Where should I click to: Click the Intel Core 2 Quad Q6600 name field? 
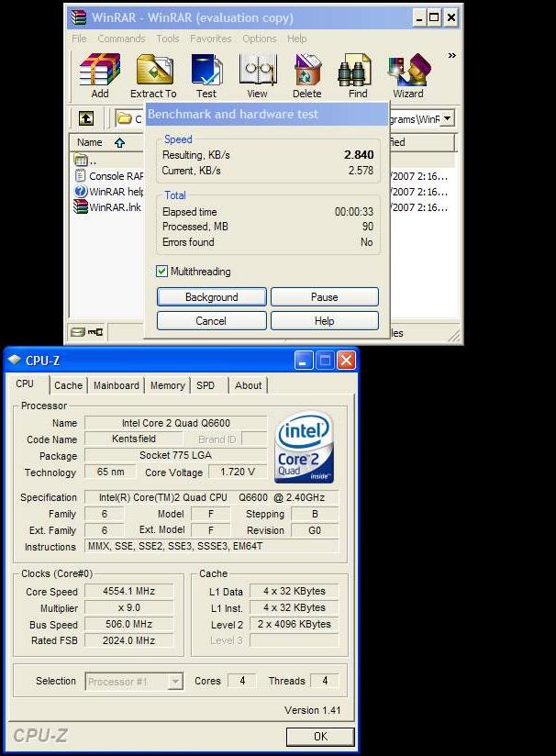coord(175,423)
